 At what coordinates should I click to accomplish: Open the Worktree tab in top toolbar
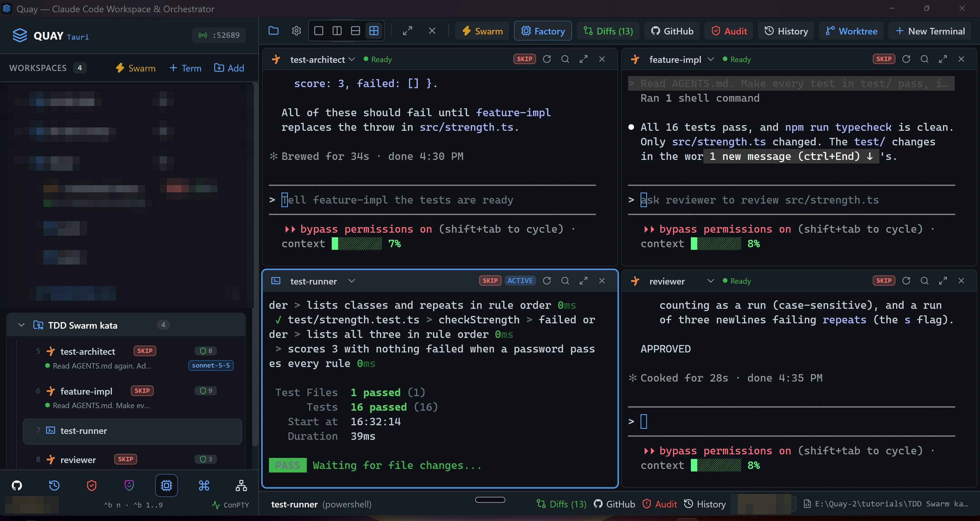[x=852, y=31]
